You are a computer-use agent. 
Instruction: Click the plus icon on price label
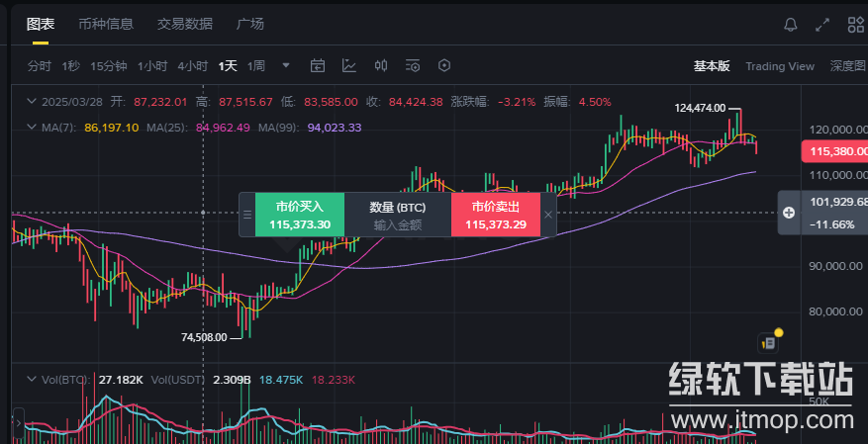point(789,213)
